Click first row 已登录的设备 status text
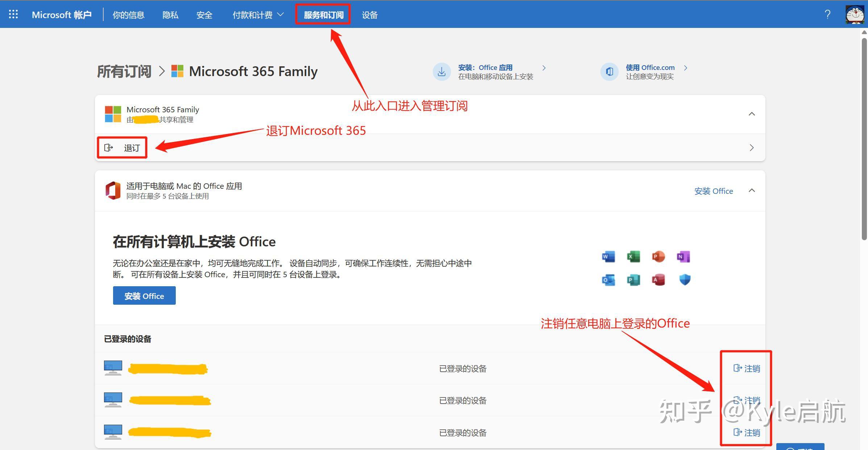 coord(462,368)
